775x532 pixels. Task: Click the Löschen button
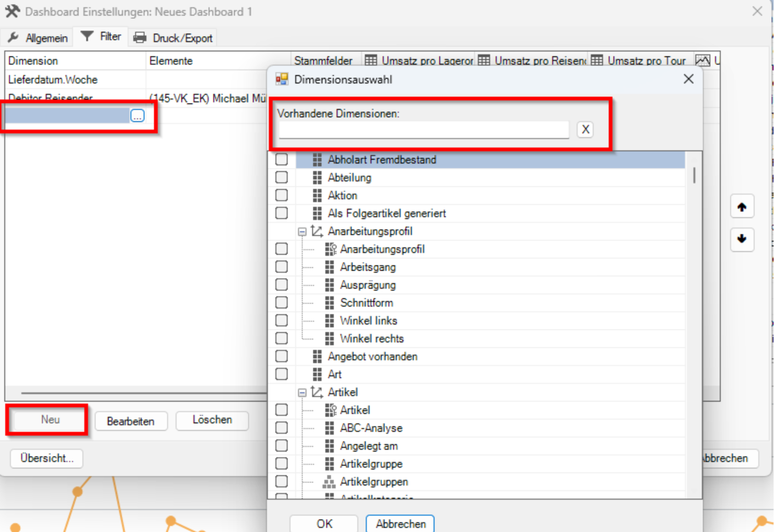[x=212, y=420]
